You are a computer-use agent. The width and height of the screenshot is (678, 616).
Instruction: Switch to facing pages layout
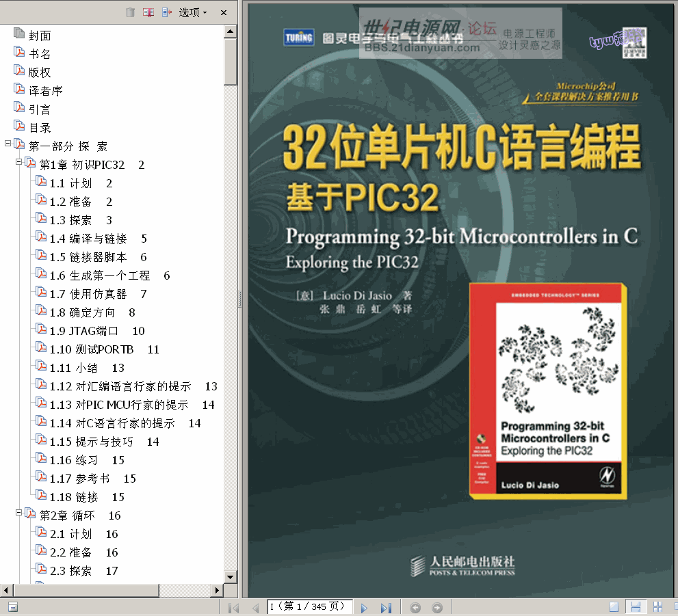click(657, 607)
